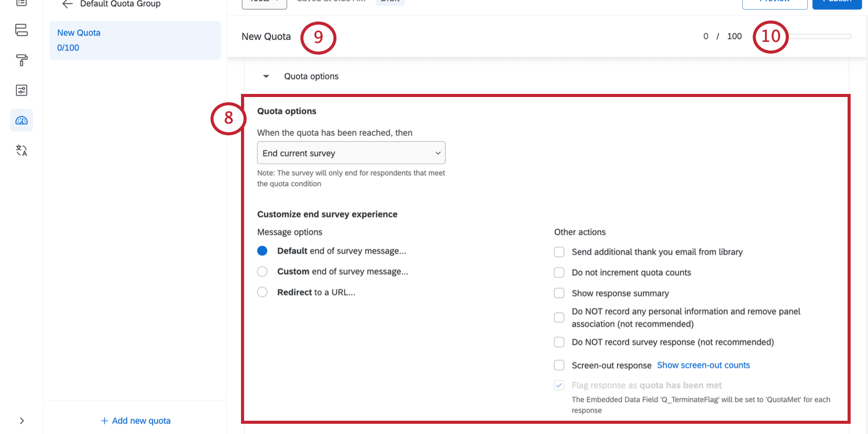The width and height of the screenshot is (868, 434).
Task: Click the plus icon to add quota
Action: [104, 421]
